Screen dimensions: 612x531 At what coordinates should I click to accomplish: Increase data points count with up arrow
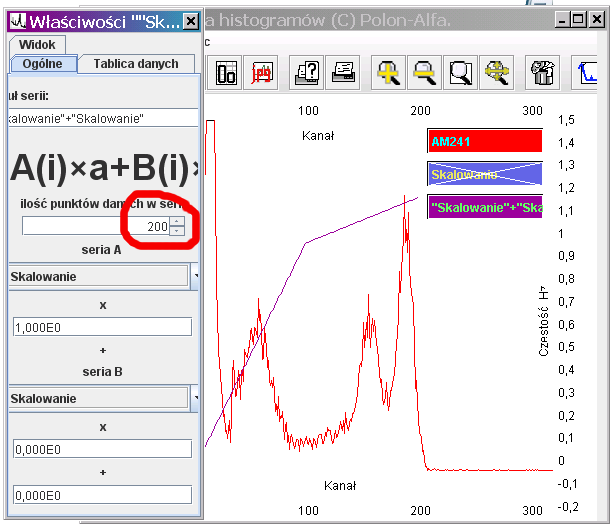tap(177, 221)
